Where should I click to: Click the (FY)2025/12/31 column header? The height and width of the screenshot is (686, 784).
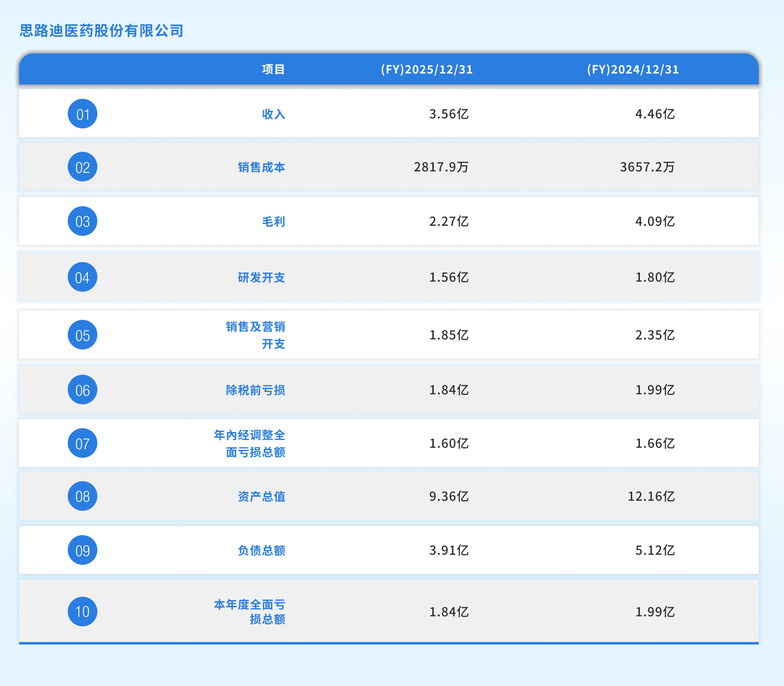click(x=427, y=69)
